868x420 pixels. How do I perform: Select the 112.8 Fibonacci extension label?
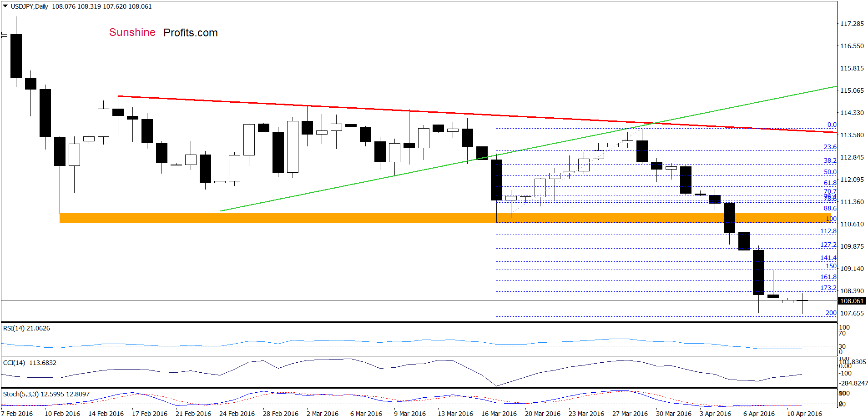pyautogui.click(x=828, y=231)
